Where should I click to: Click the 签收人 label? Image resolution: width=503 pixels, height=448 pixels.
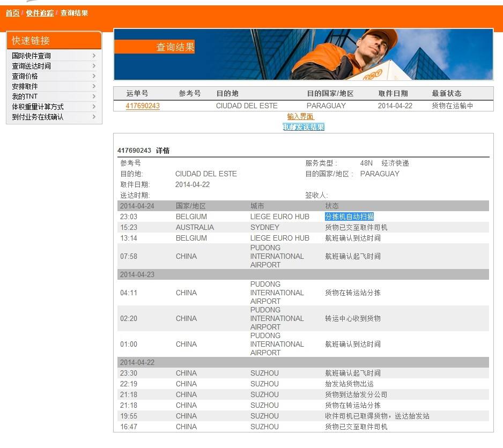[316, 195]
